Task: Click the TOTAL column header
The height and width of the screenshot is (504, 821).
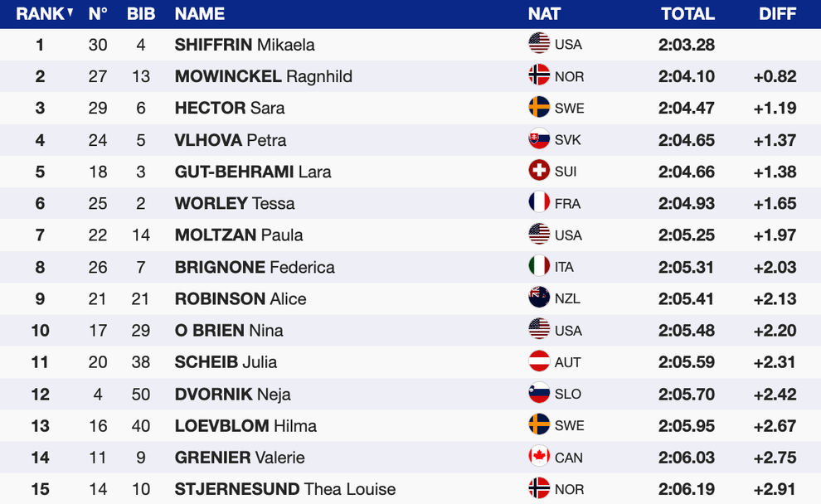Action: point(687,14)
